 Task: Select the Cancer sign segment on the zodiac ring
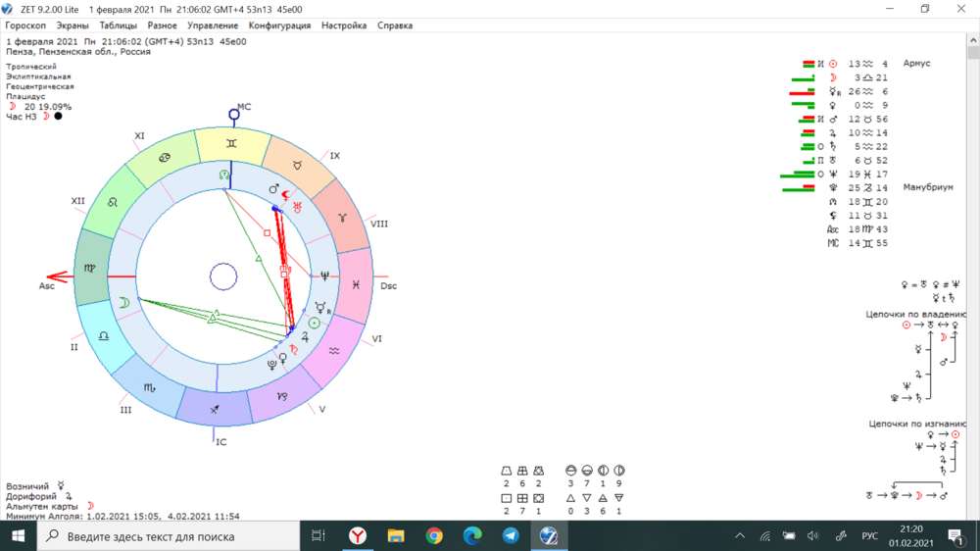[x=165, y=158]
